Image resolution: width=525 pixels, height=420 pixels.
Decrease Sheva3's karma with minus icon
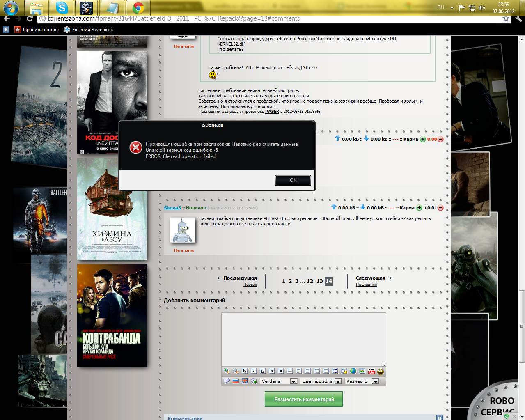440,208
